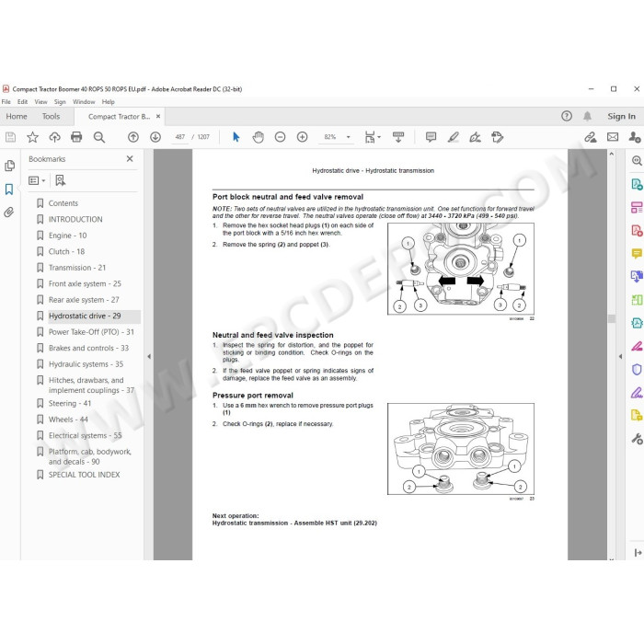This screenshot has width=644, height=644.
Task: Open the Comment tool in right pane
Action: coord(637,253)
